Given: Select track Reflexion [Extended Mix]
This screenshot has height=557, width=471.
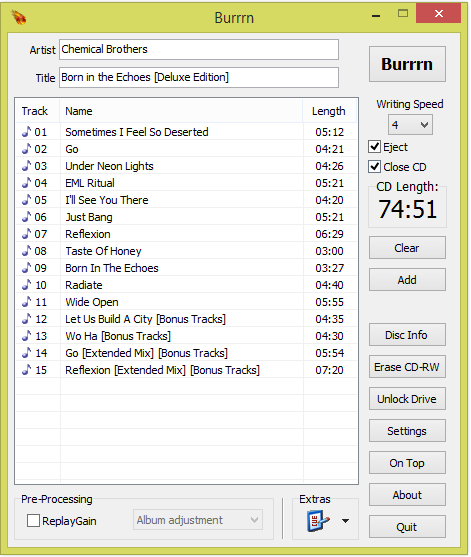Looking at the screenshot, I should point(186,370).
